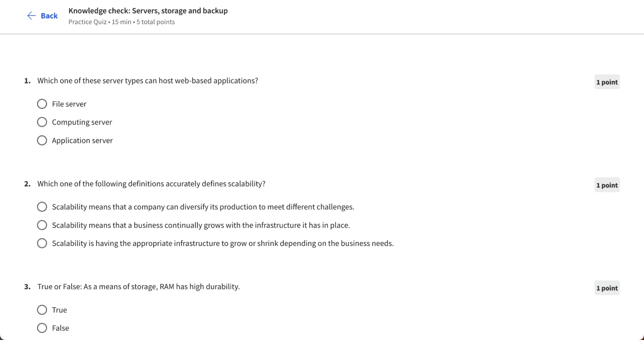Mark False for the RAM durability question
644x340 pixels.
click(42, 327)
